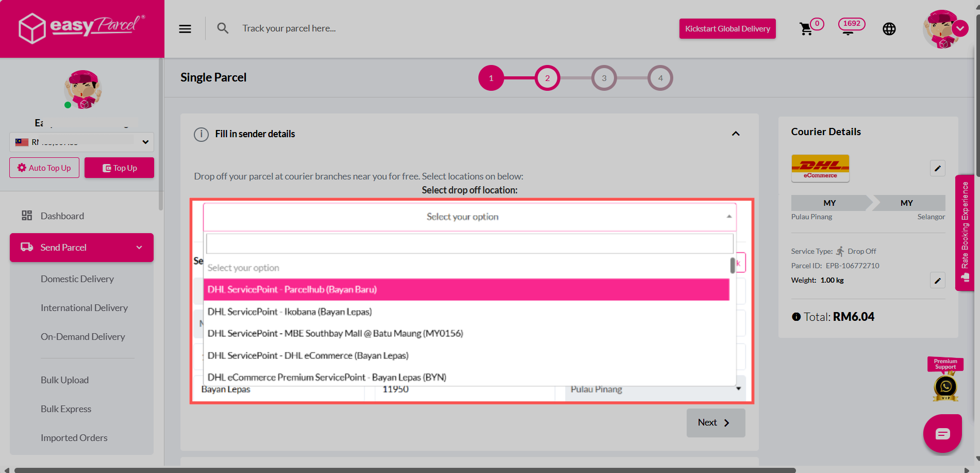This screenshot has width=980, height=473.
Task: Click the Track your parcel search field
Action: [289, 28]
